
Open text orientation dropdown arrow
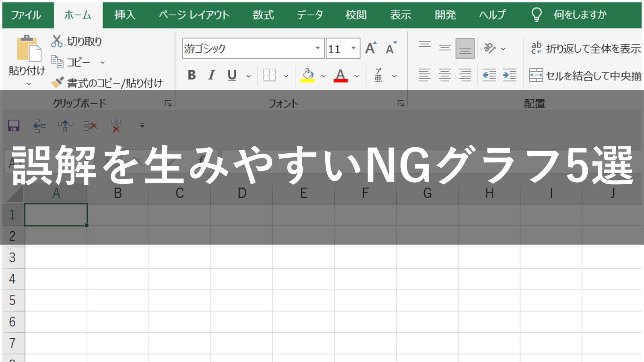pyautogui.click(x=503, y=49)
